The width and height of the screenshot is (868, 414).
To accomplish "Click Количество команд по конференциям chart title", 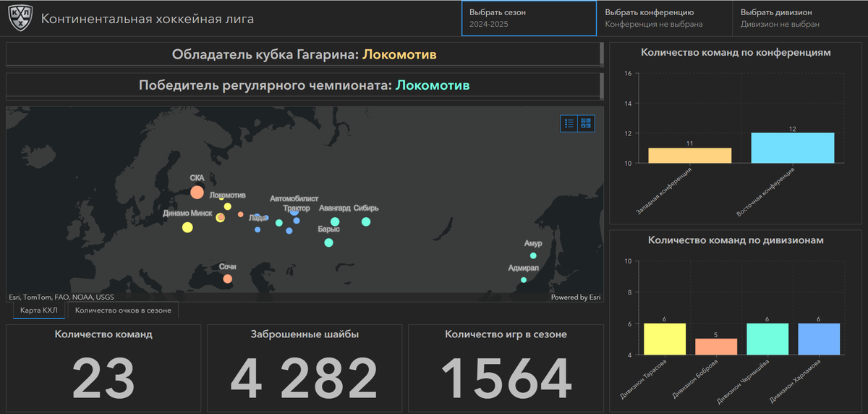I will point(736,52).
